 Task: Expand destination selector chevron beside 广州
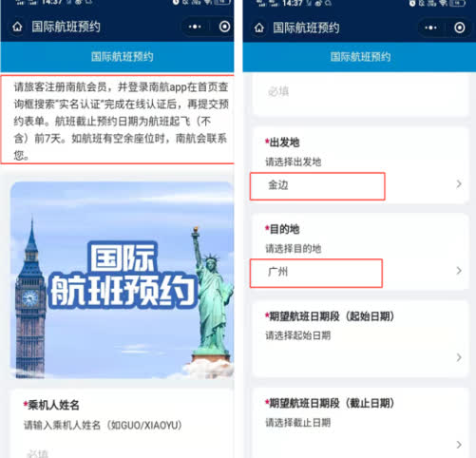(459, 271)
